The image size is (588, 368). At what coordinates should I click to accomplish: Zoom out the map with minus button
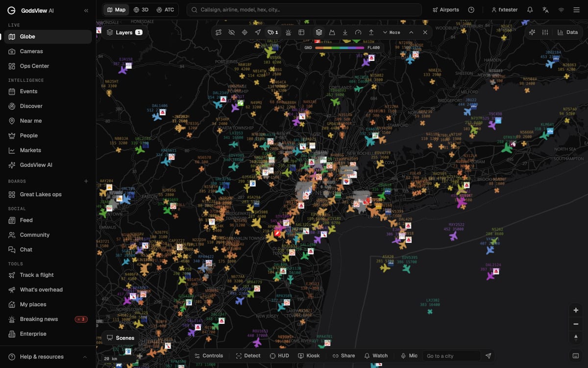(x=576, y=324)
